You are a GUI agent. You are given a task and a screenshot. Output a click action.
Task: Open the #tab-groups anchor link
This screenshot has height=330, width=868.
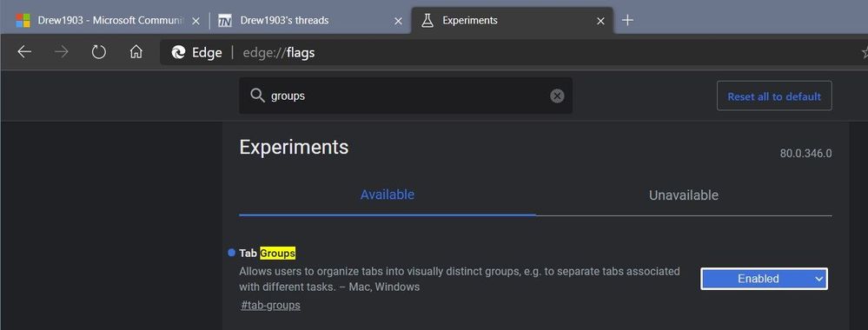pyautogui.click(x=271, y=305)
